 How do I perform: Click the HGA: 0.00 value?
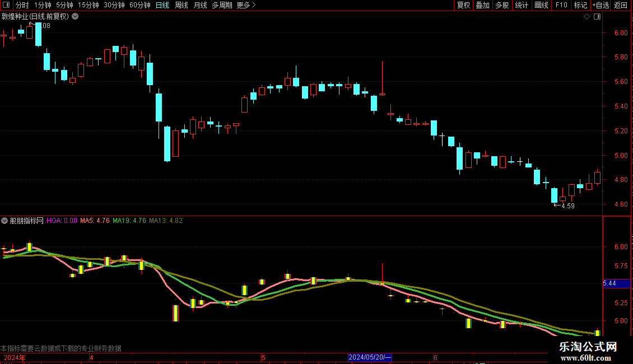[x=62, y=221]
